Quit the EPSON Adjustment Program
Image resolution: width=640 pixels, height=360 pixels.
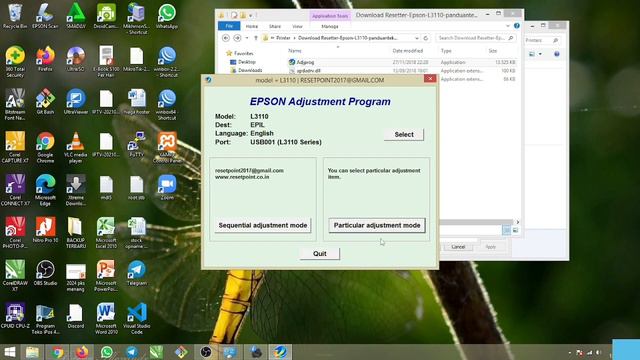tap(320, 253)
